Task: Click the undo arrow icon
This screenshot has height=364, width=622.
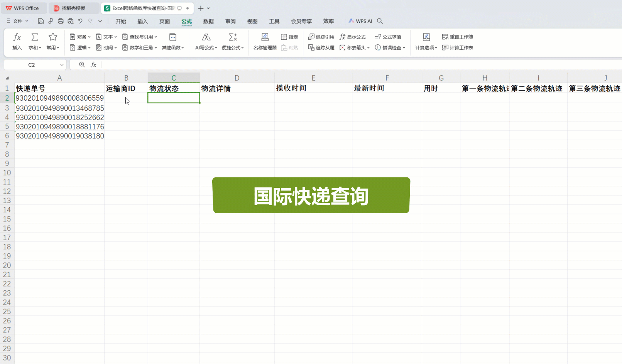Action: 80,21
